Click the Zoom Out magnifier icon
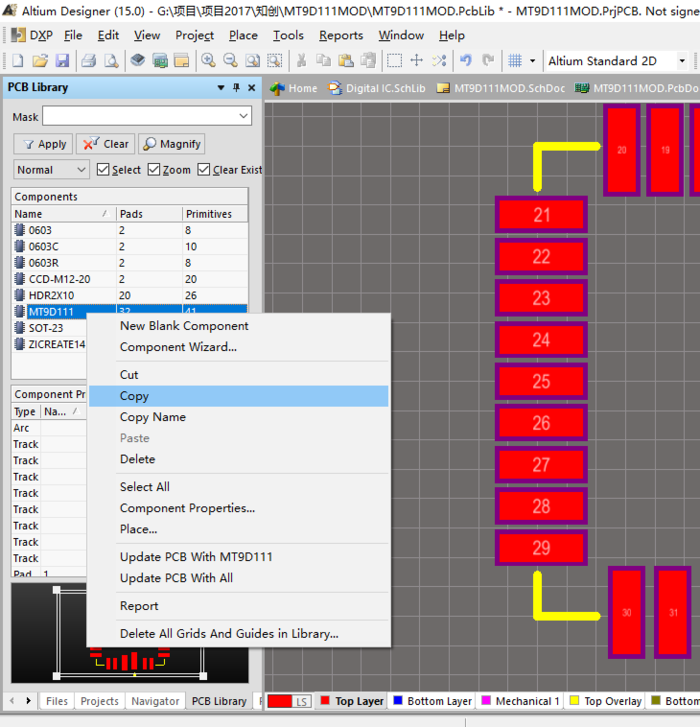 pyautogui.click(x=230, y=61)
